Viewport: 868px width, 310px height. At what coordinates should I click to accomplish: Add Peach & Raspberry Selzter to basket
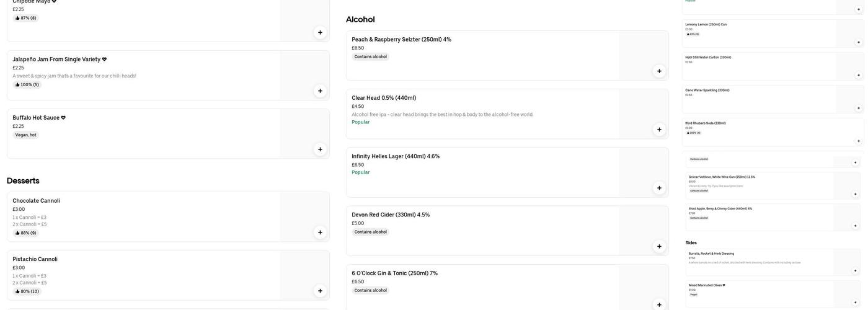coord(659,71)
